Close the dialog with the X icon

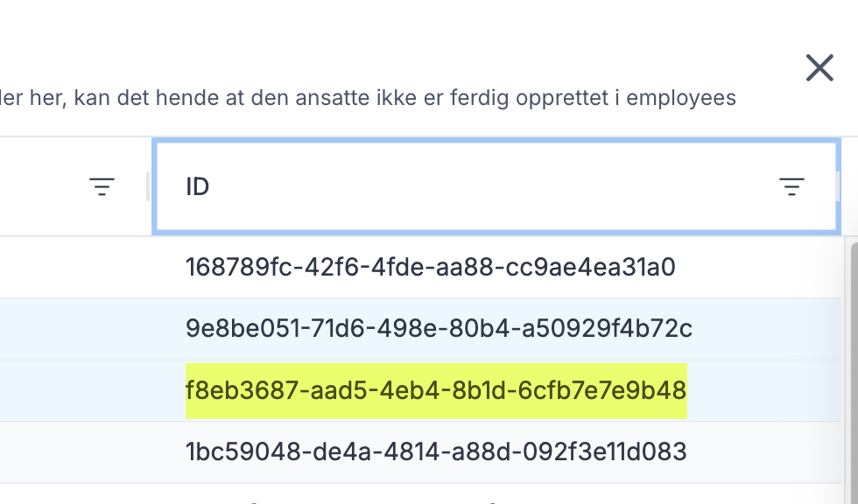pyautogui.click(x=819, y=67)
